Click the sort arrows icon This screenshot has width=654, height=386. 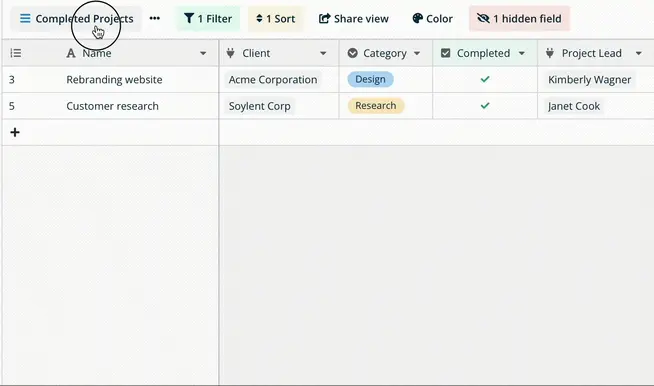tap(259, 18)
